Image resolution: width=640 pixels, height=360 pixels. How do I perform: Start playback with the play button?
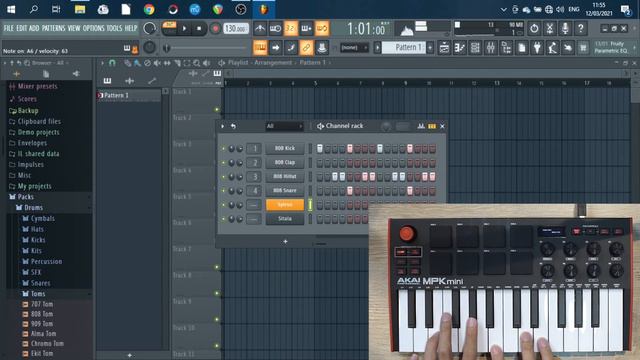point(184,29)
